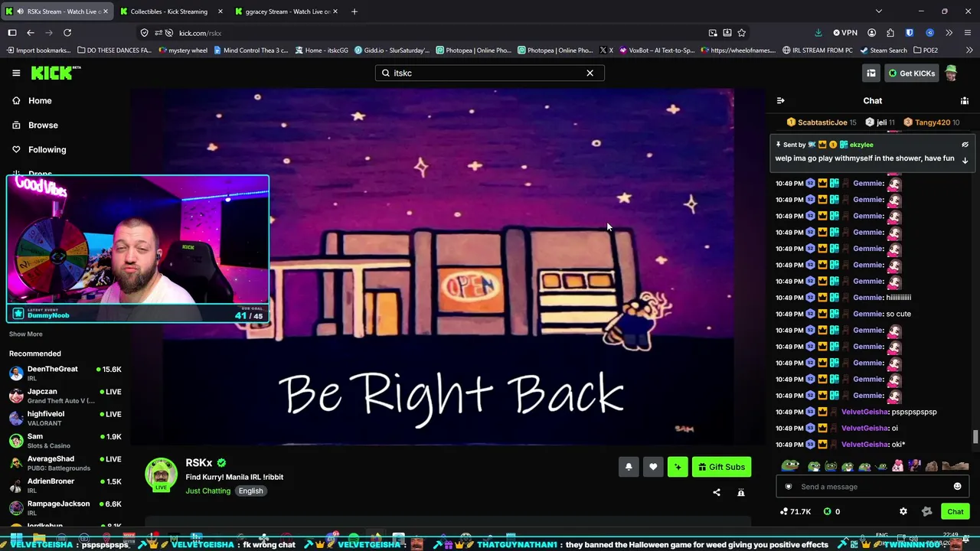Open AdrienBroner recommended channel
Image resolution: width=980 pixels, height=551 pixels.
pyautogui.click(x=65, y=485)
